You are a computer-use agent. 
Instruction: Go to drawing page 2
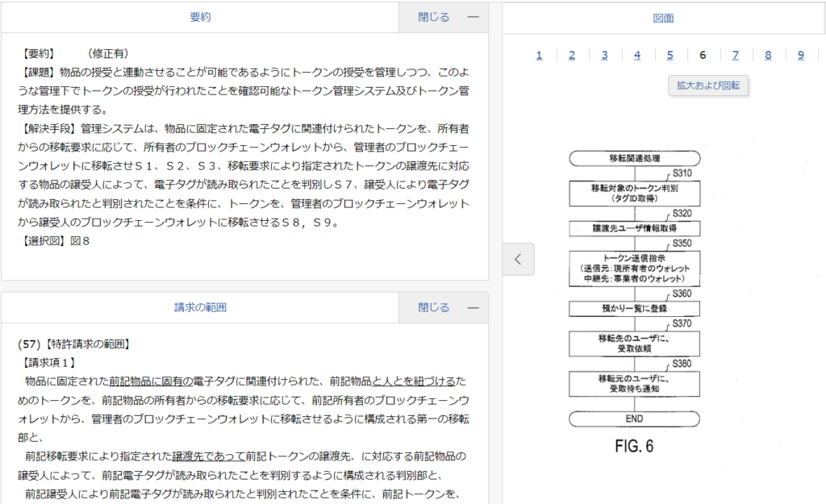[x=572, y=56]
